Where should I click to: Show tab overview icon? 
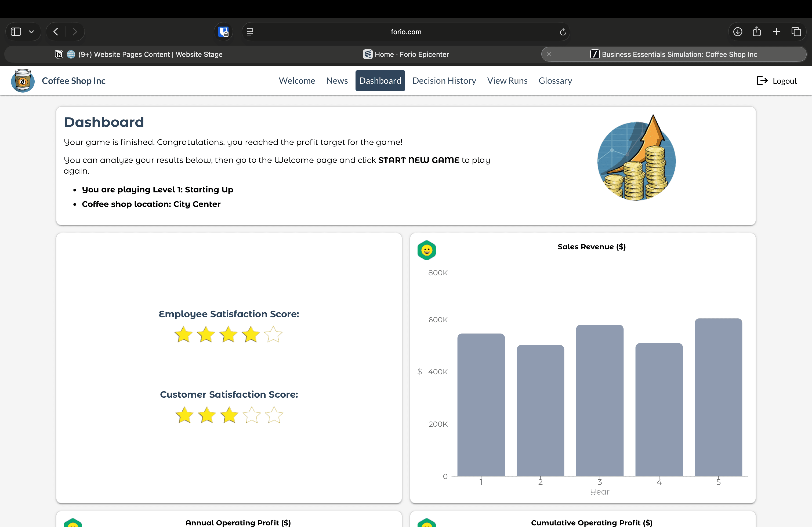coord(796,32)
